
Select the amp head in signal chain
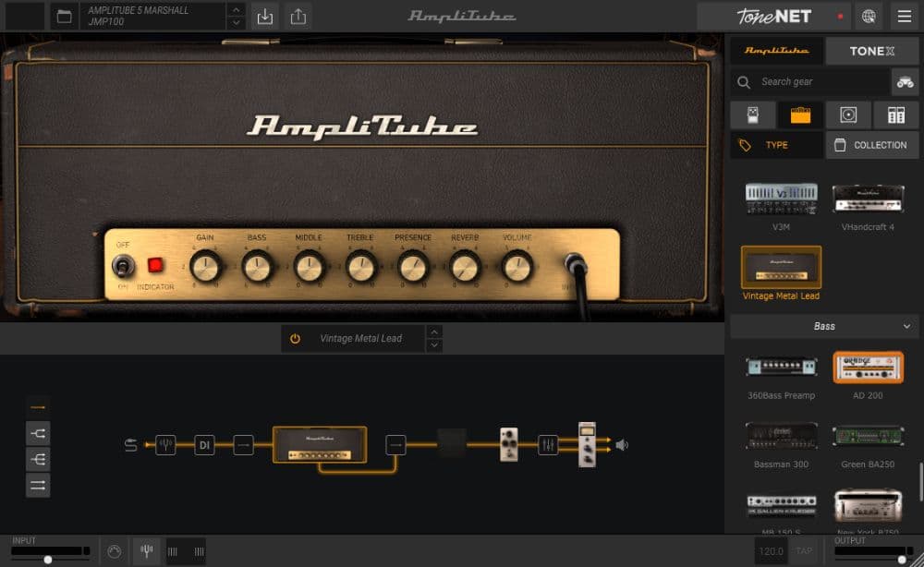(x=320, y=444)
